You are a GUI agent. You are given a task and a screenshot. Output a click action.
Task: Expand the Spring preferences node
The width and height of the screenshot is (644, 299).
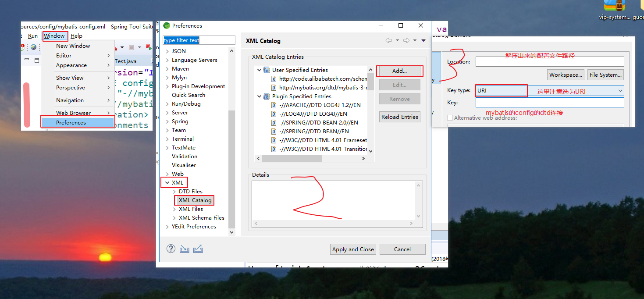click(x=167, y=121)
